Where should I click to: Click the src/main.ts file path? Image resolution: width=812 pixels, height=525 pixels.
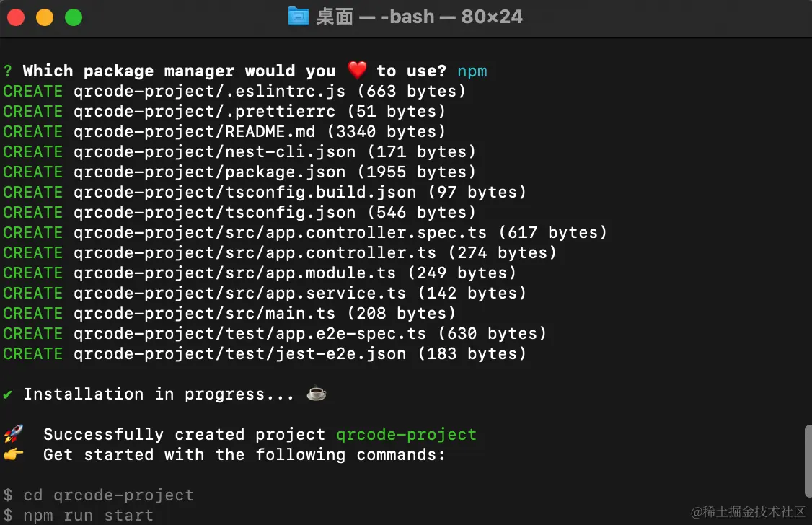pyautogui.click(x=205, y=313)
